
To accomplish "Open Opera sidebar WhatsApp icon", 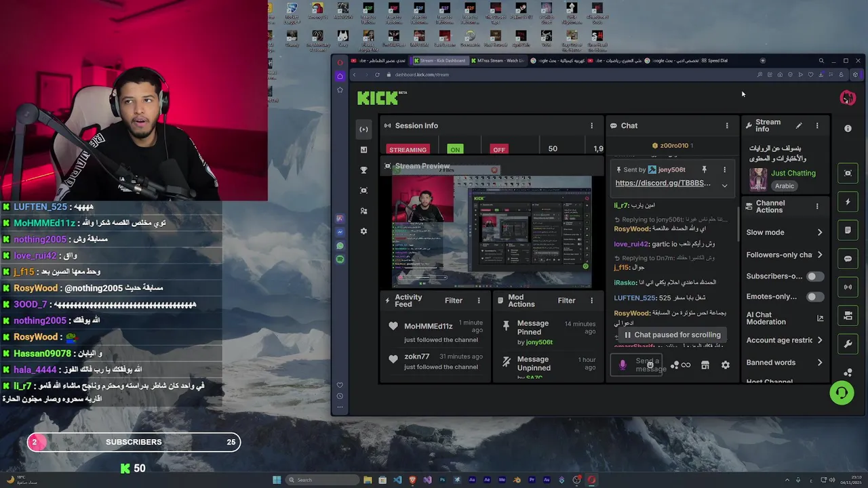I will pyautogui.click(x=340, y=245).
